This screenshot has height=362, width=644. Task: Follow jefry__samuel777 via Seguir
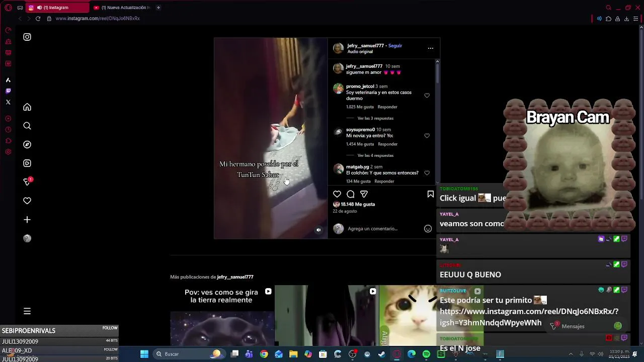395,46
